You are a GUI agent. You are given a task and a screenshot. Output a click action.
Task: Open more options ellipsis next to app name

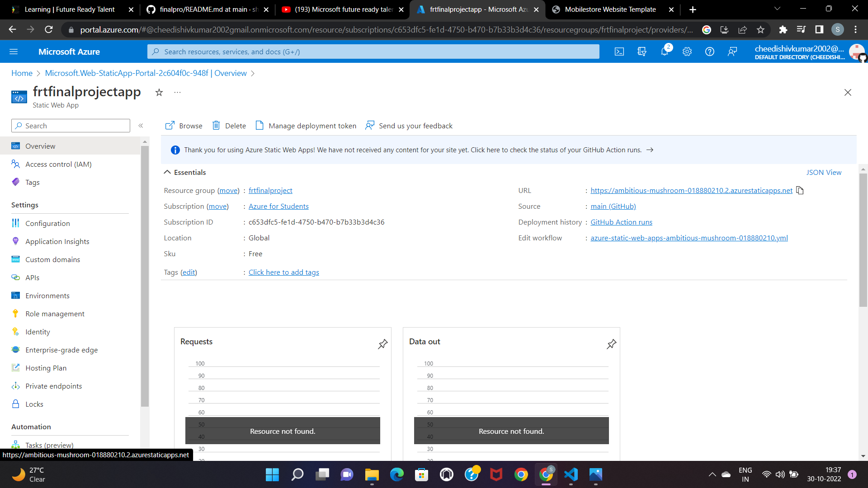click(177, 92)
